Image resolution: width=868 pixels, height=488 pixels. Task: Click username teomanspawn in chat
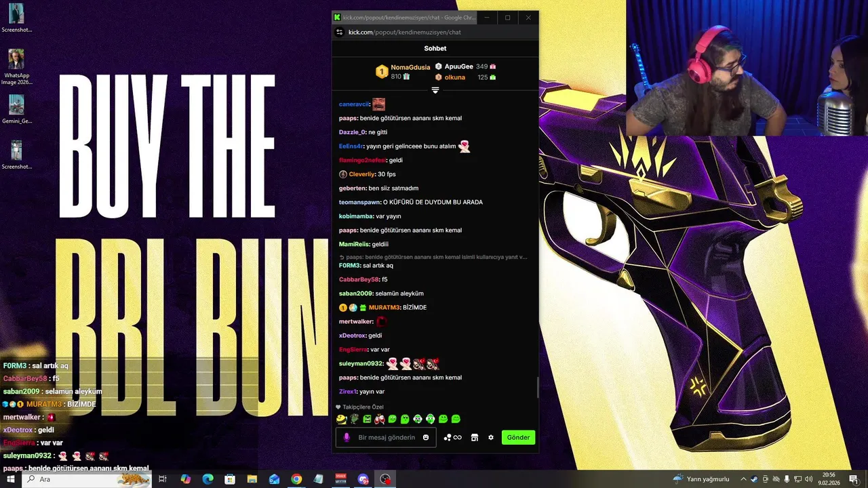tap(359, 202)
